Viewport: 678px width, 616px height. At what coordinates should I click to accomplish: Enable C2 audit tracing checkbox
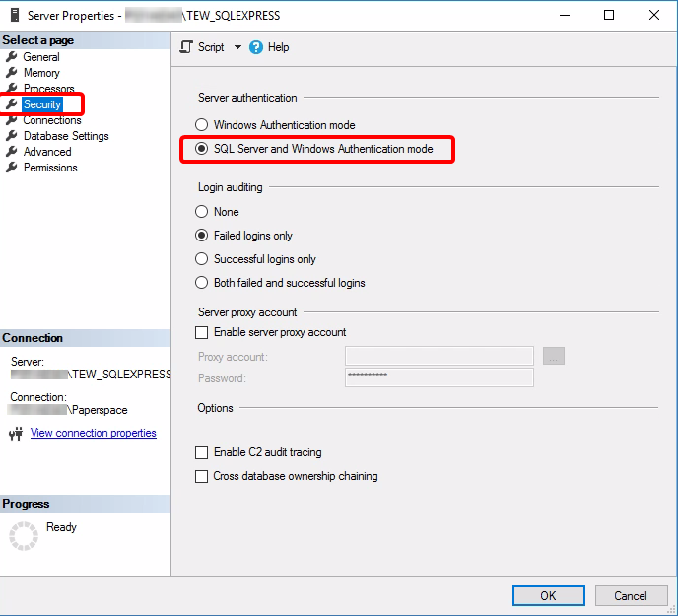[x=201, y=452]
